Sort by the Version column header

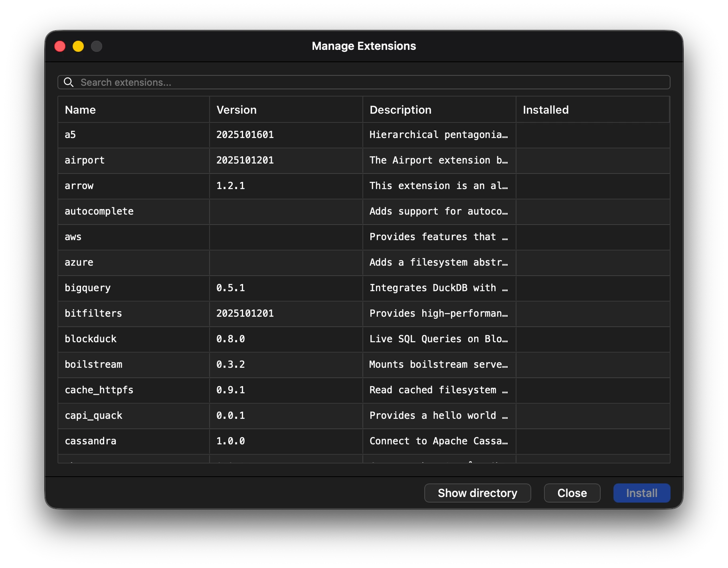click(x=236, y=110)
